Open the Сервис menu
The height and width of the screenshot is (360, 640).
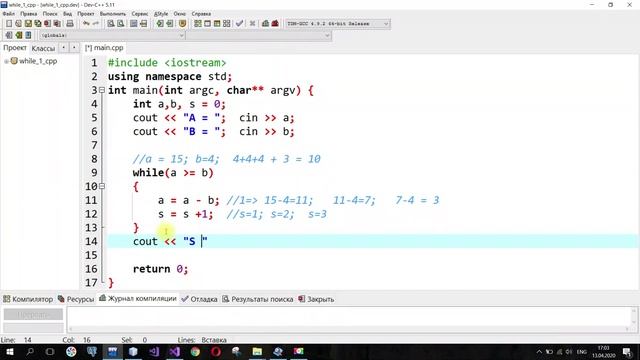(140, 13)
